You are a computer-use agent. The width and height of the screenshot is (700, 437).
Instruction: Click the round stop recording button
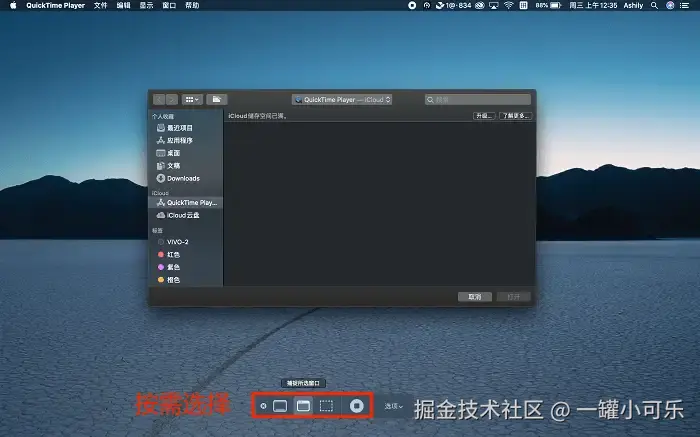tap(357, 406)
